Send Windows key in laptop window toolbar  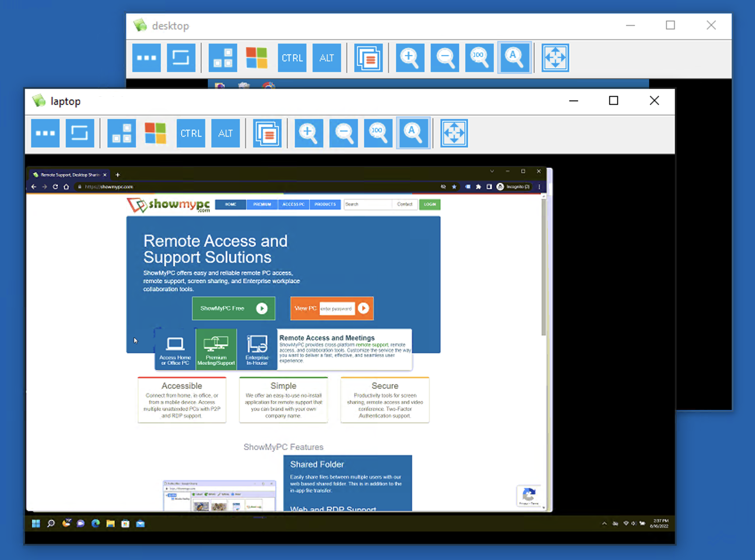(x=155, y=133)
